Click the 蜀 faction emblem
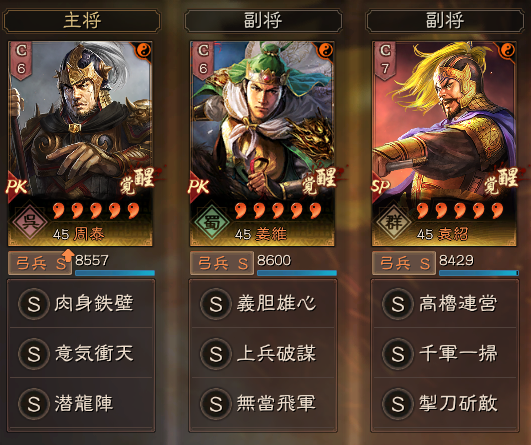 (212, 222)
